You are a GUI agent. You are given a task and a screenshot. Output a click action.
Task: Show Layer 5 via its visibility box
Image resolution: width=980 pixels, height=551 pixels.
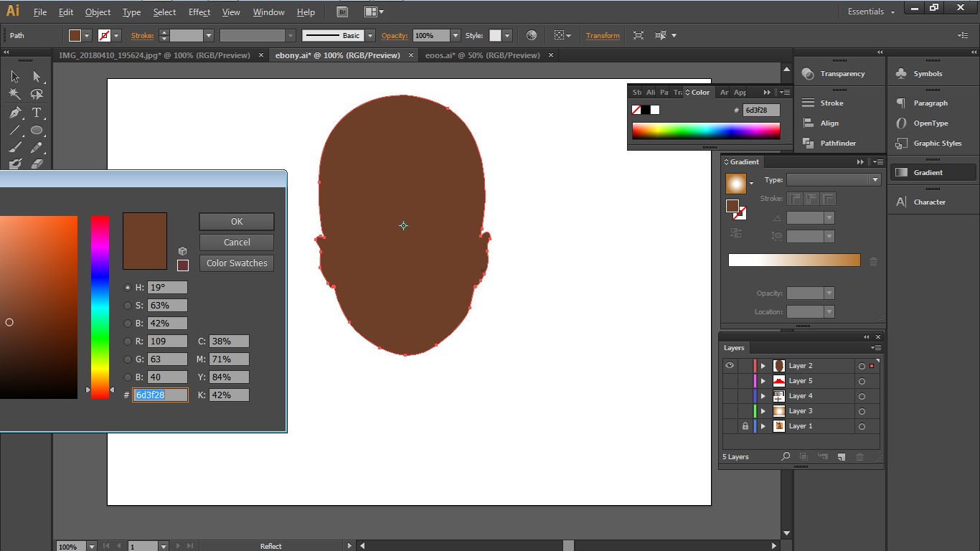[730, 381]
